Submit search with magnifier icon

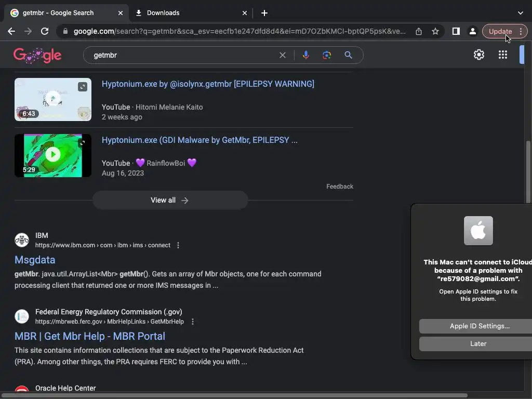[348, 55]
